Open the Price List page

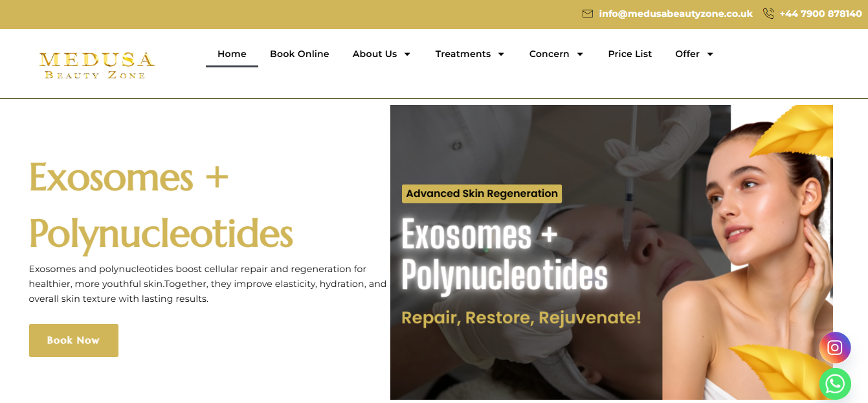point(630,54)
